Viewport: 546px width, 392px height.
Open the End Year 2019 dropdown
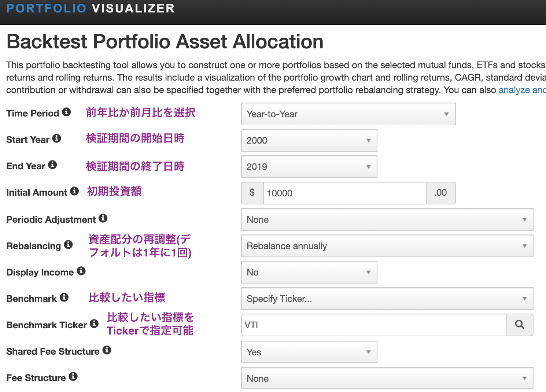[309, 167]
